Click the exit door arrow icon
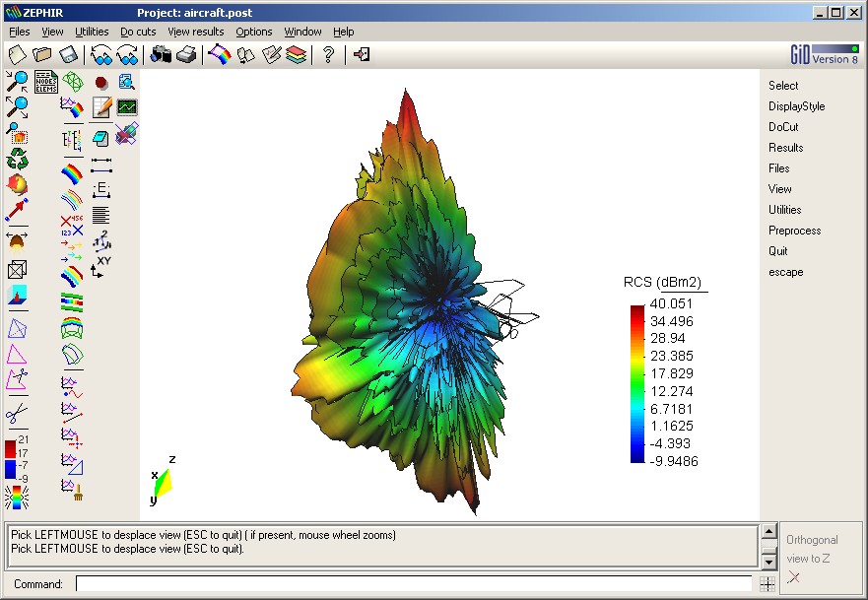 click(x=362, y=54)
